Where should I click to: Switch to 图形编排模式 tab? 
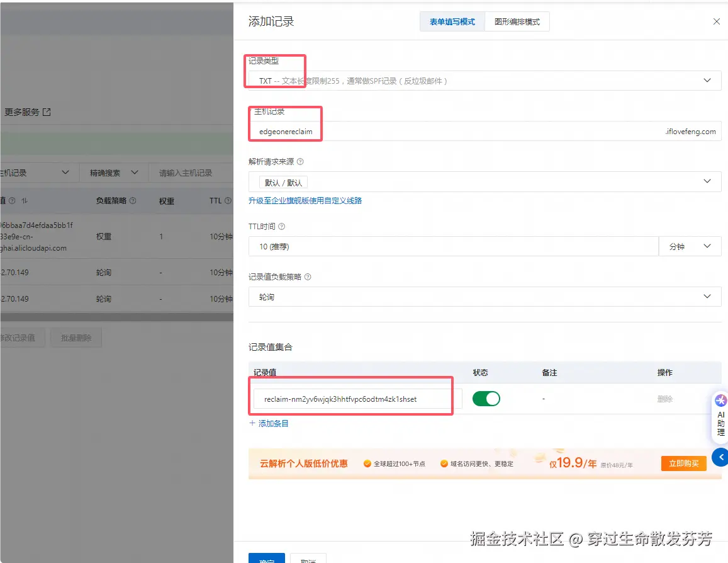click(517, 21)
